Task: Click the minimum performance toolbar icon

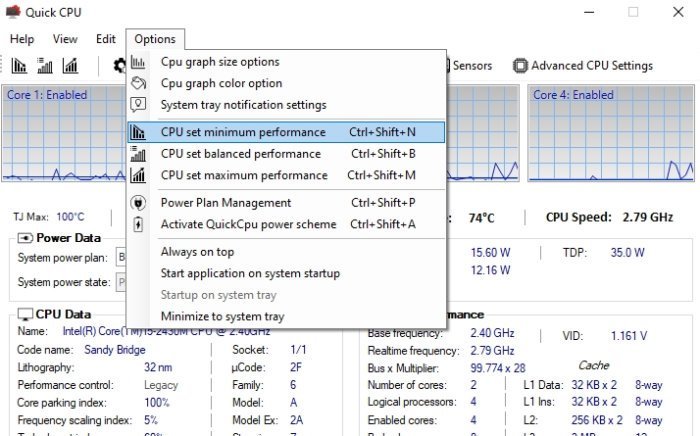Action: tap(19, 66)
